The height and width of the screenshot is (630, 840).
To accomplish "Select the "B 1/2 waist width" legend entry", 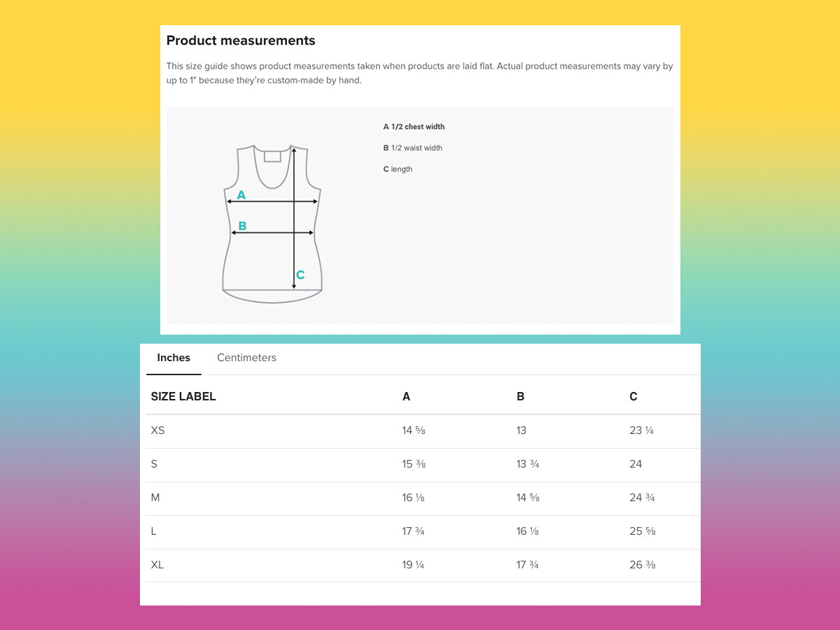I will (413, 148).
